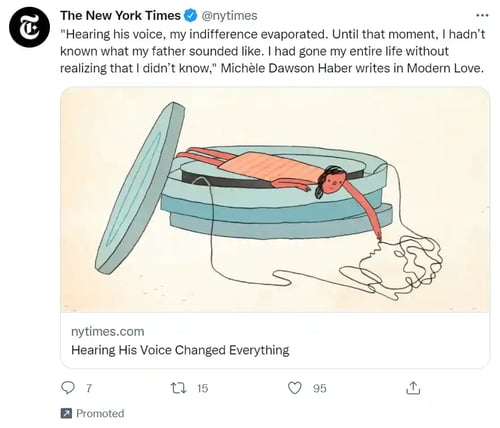Open the article illustration thumbnail
This screenshot has width=500, height=428.
click(275, 200)
